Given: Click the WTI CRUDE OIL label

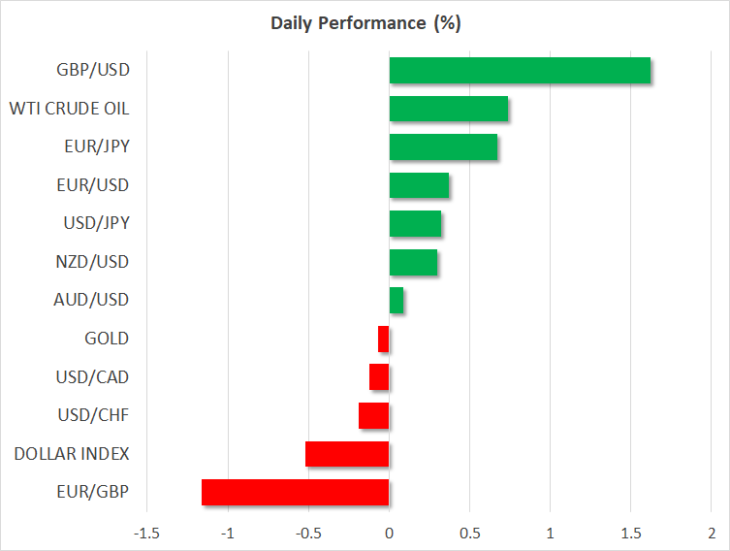Looking at the screenshot, I should click(69, 108).
